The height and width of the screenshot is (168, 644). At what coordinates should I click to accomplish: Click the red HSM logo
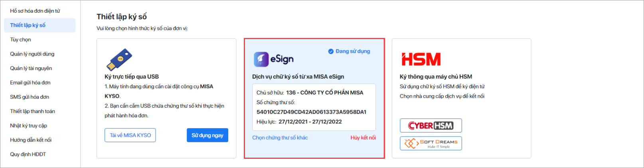(x=421, y=59)
